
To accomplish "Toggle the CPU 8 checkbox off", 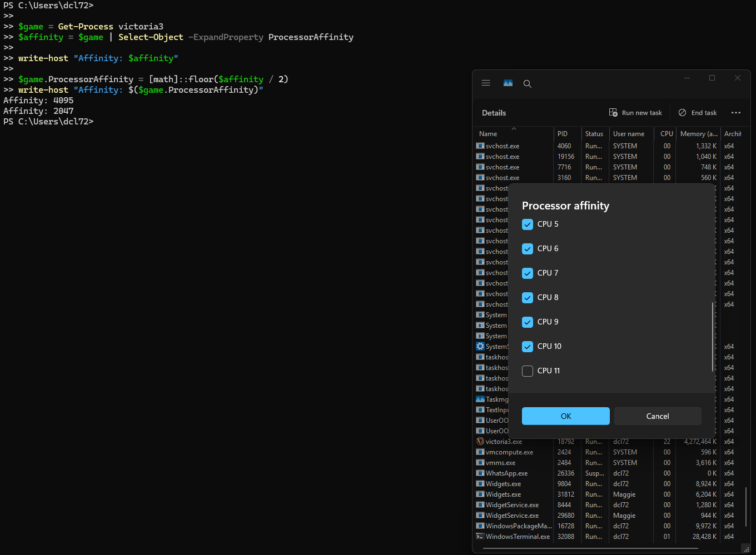I will click(x=528, y=298).
